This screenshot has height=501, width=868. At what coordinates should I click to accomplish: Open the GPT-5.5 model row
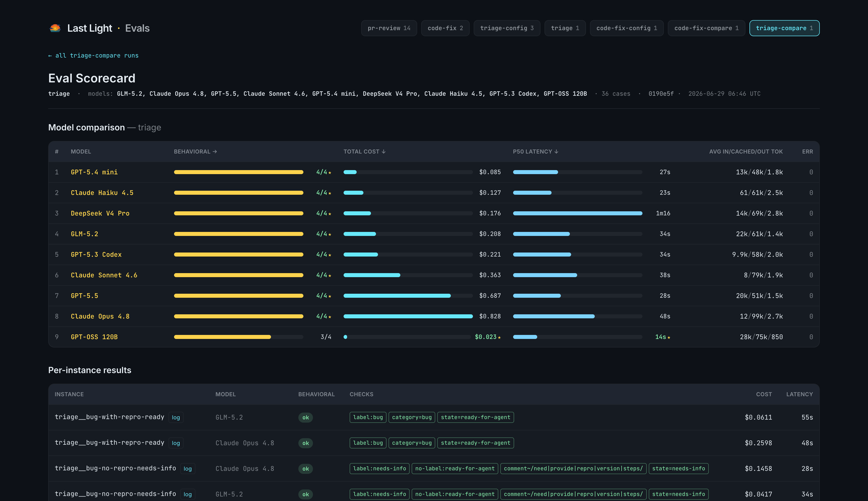[x=434, y=296]
